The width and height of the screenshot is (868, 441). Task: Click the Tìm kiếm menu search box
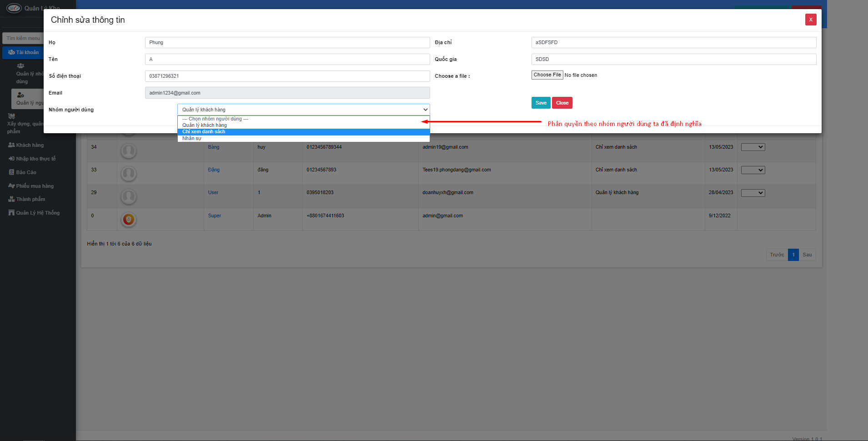tap(23, 38)
